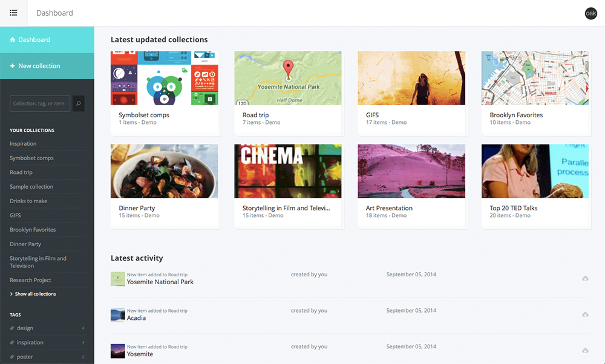The height and width of the screenshot is (364, 605).
Task: Open the Top 20 TED Talks card
Action: (535, 184)
